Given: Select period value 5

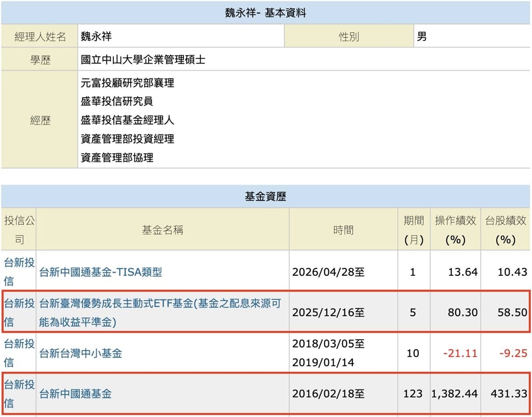Looking at the screenshot, I should tap(413, 312).
